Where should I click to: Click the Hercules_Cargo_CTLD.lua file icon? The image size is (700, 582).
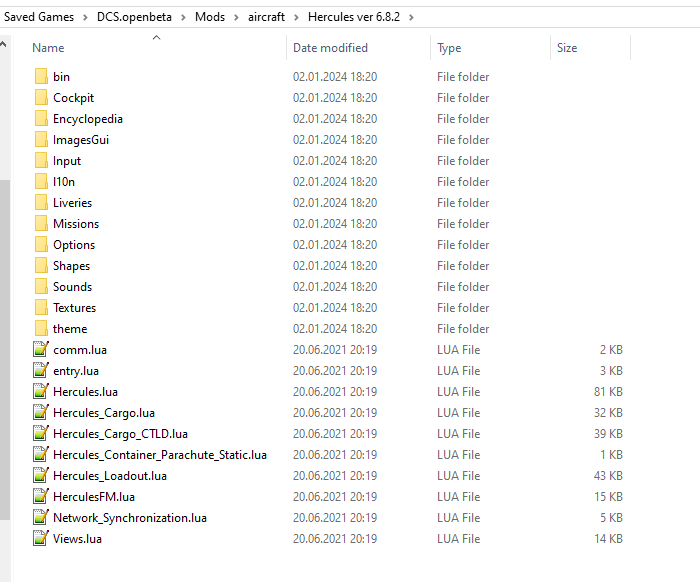pos(41,433)
